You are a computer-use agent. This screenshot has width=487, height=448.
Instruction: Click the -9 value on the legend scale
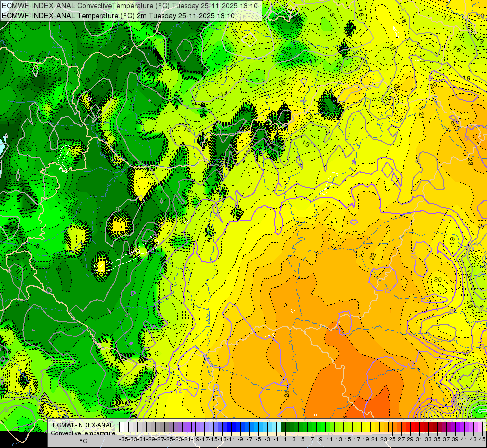tap(240, 439)
